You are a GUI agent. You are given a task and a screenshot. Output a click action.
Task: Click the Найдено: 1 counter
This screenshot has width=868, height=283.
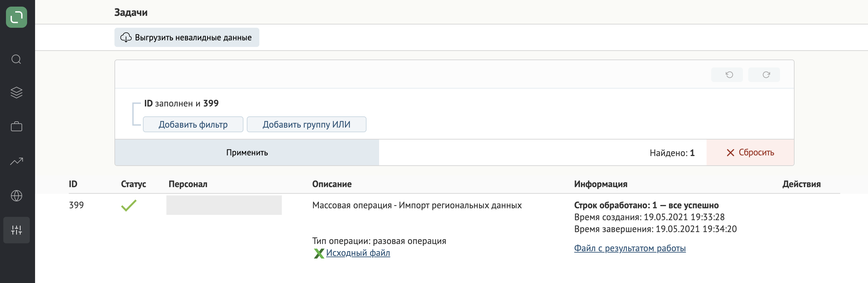click(x=672, y=153)
